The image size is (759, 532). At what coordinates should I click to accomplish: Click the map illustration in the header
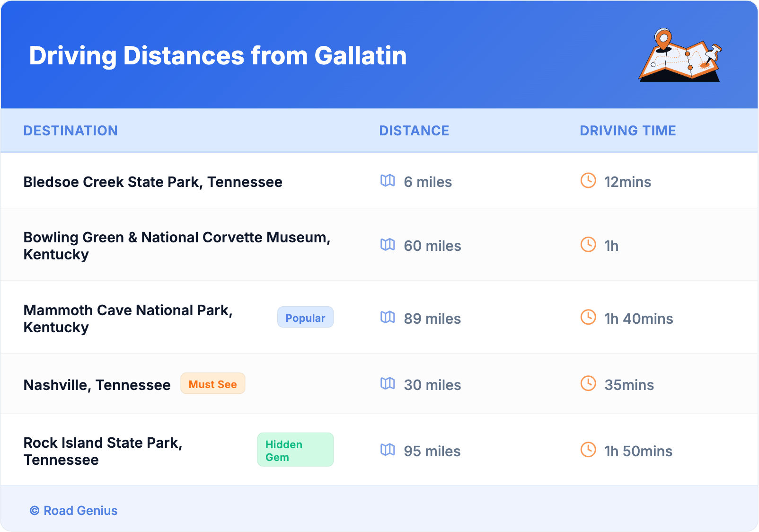click(x=680, y=55)
